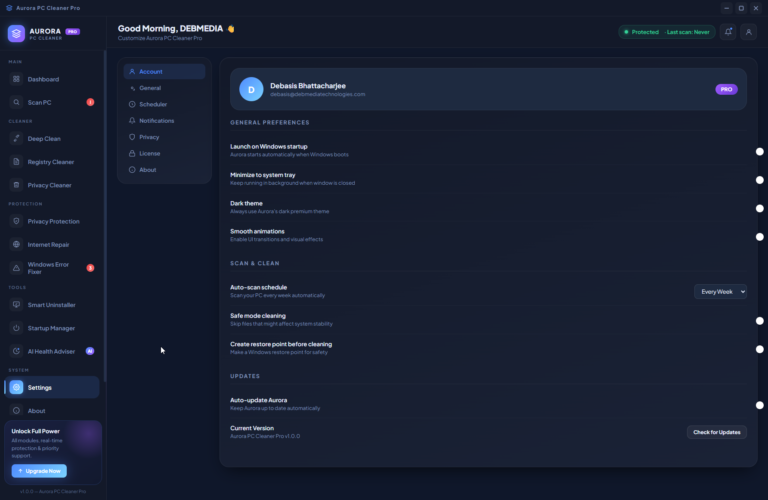The height and width of the screenshot is (500, 768).
Task: Click the PRO badge on account card
Action: pos(726,89)
